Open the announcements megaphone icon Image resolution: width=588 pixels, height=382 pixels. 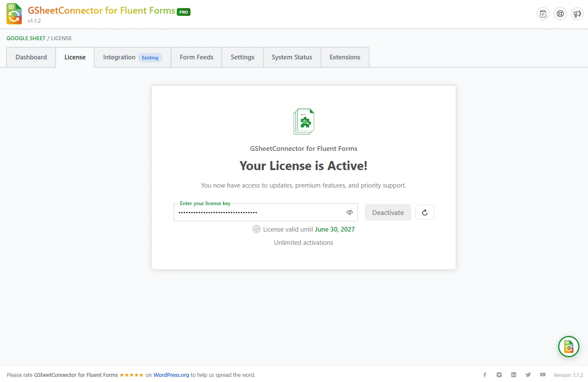click(x=577, y=14)
